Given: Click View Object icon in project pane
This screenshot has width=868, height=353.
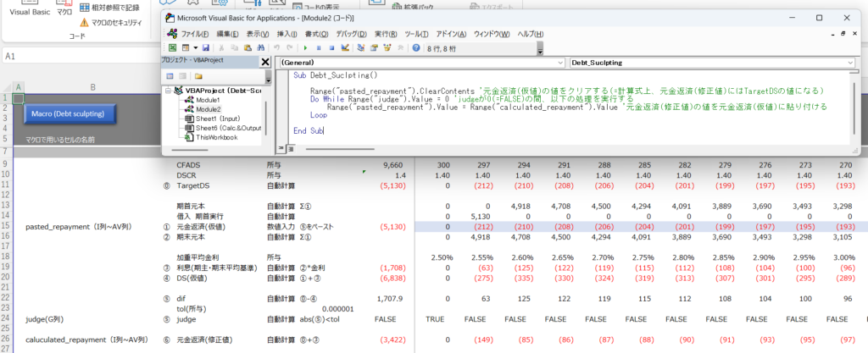Looking at the screenshot, I should [182, 75].
